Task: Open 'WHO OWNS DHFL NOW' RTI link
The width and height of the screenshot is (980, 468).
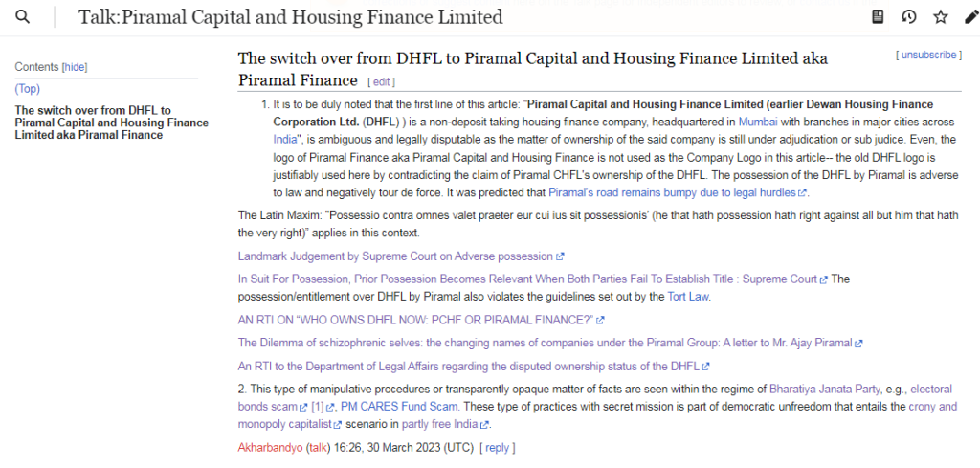Action: pyautogui.click(x=415, y=320)
